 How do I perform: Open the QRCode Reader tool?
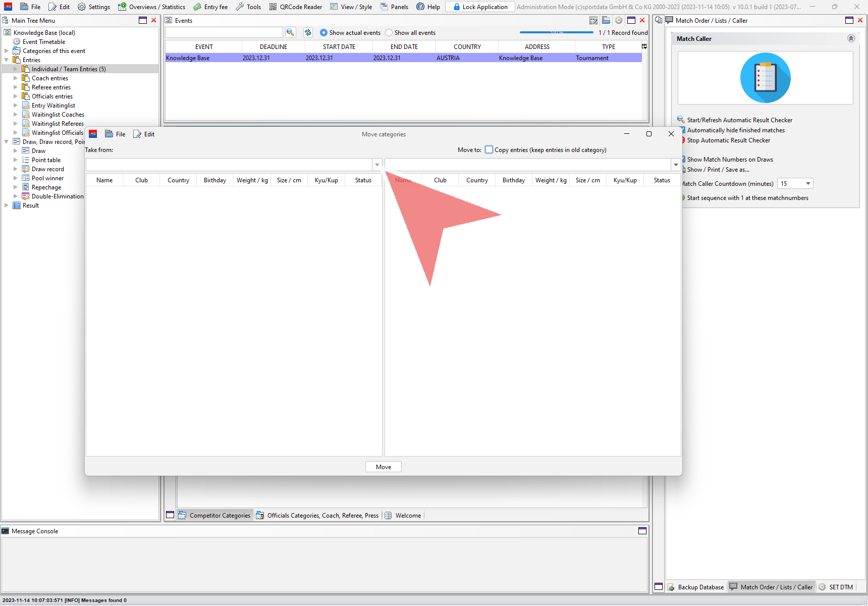pyautogui.click(x=295, y=7)
